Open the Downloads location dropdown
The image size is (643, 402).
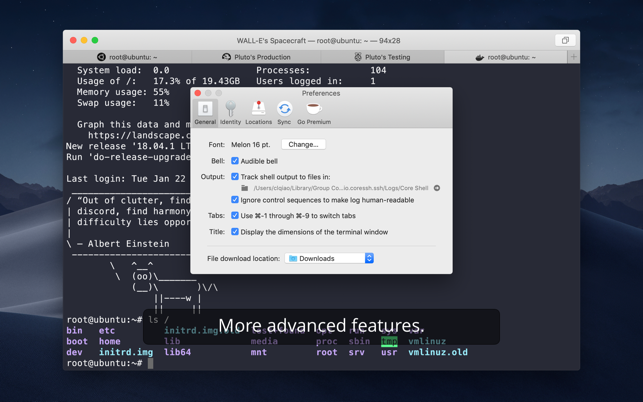329,258
